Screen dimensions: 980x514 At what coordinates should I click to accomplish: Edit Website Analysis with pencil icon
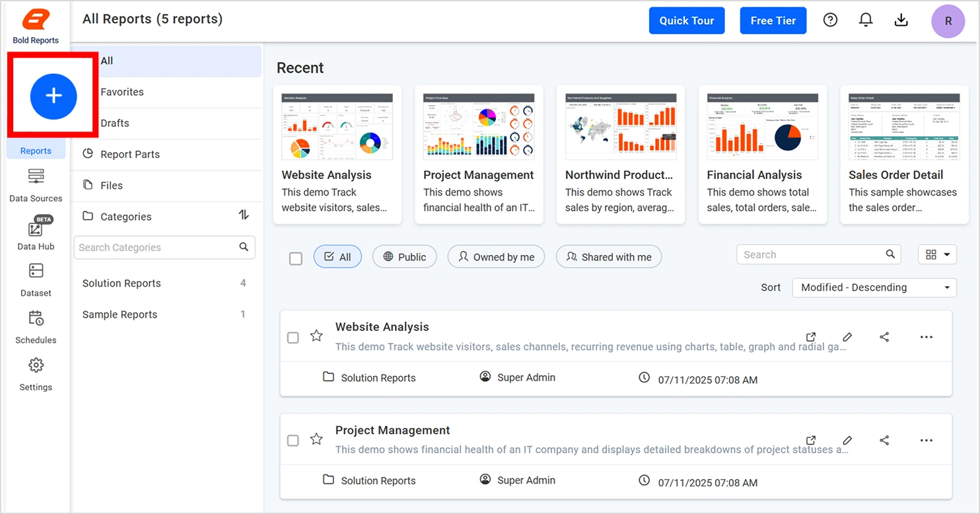point(847,337)
